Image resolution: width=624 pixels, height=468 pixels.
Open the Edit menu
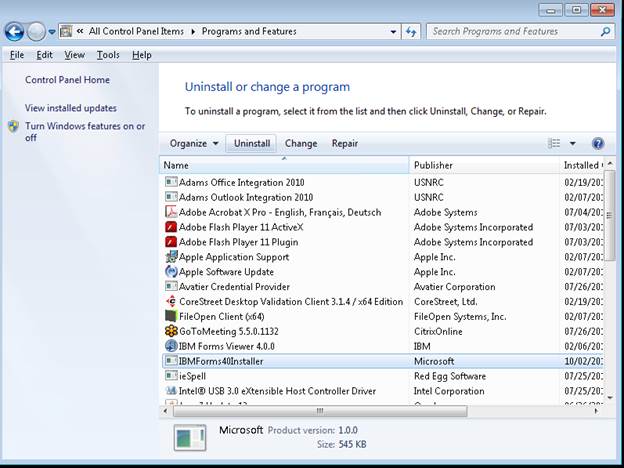[x=44, y=55]
